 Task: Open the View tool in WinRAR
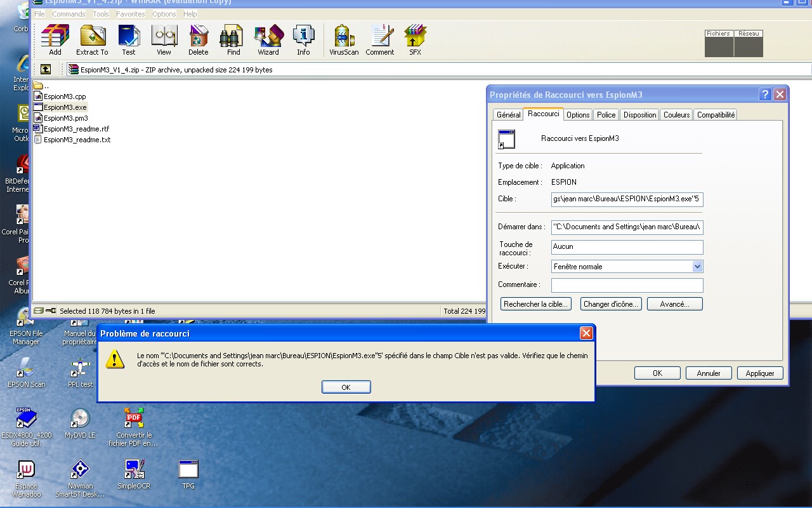click(x=164, y=41)
